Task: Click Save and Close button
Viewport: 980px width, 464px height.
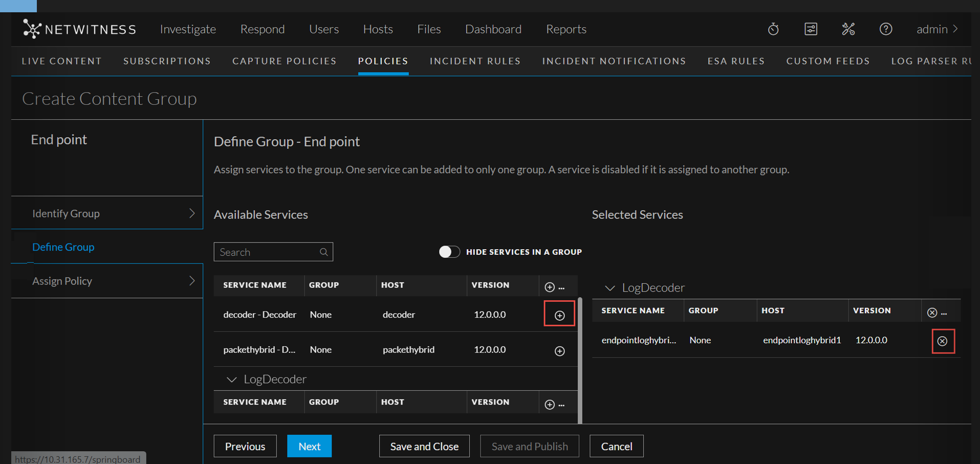Action: [x=424, y=446]
